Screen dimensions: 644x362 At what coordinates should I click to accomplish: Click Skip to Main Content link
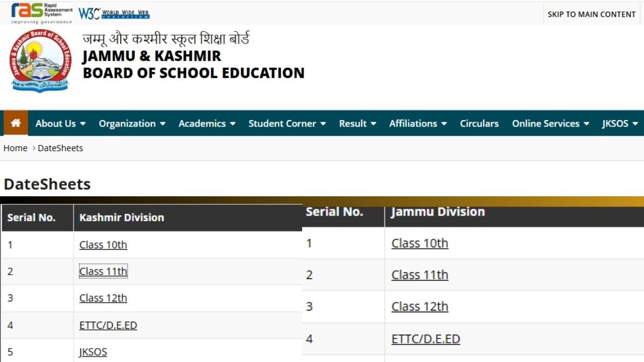591,14
